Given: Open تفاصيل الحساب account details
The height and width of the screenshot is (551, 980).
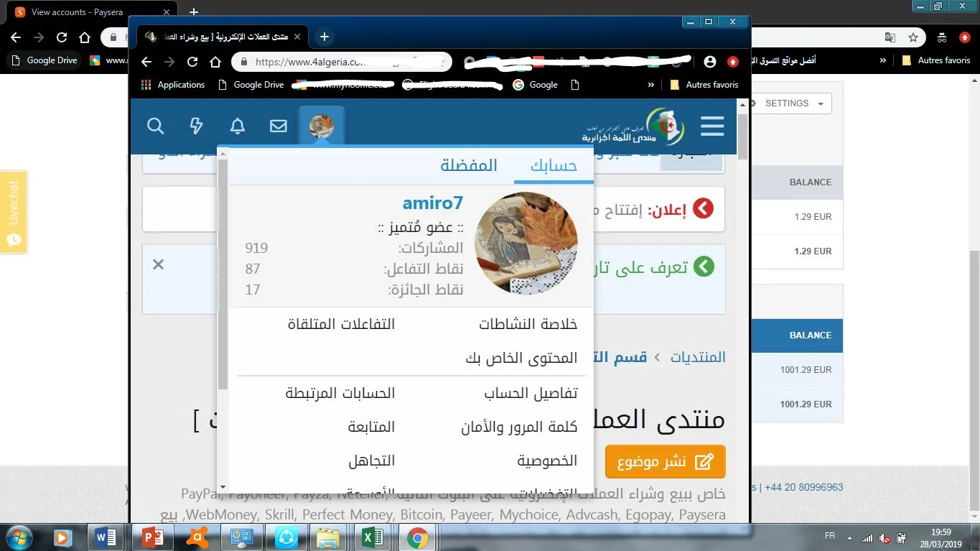Looking at the screenshot, I should click(531, 393).
